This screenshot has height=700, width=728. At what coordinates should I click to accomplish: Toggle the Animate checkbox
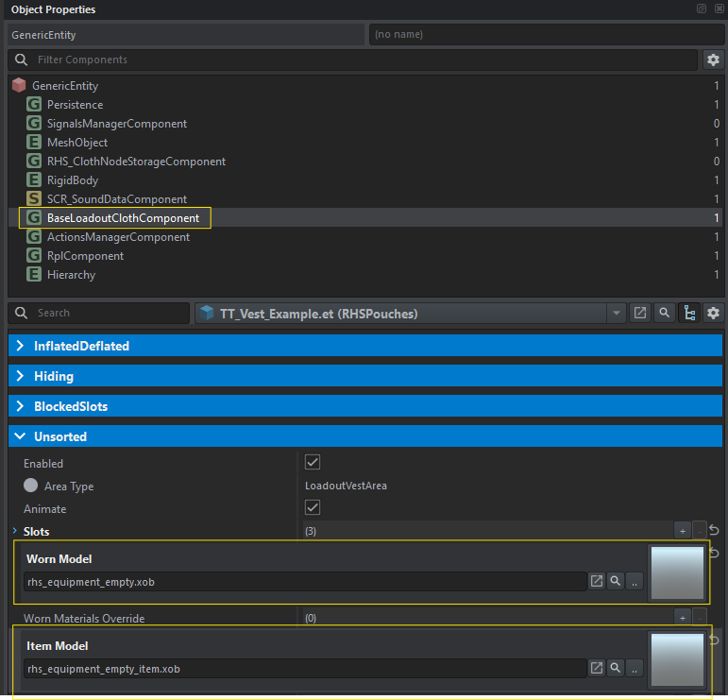click(313, 508)
